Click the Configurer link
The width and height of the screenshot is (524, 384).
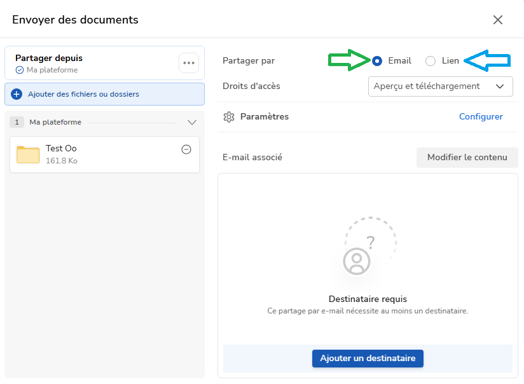(x=481, y=117)
